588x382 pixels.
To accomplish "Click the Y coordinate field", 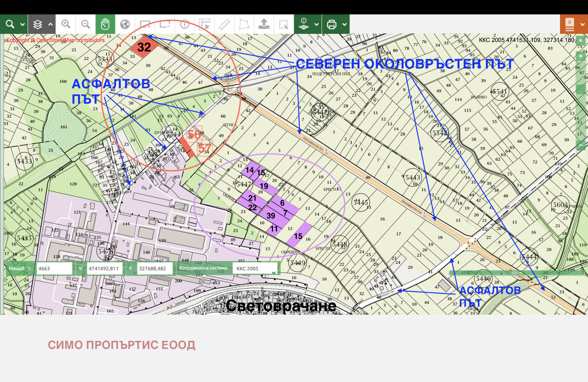I will [x=155, y=268].
